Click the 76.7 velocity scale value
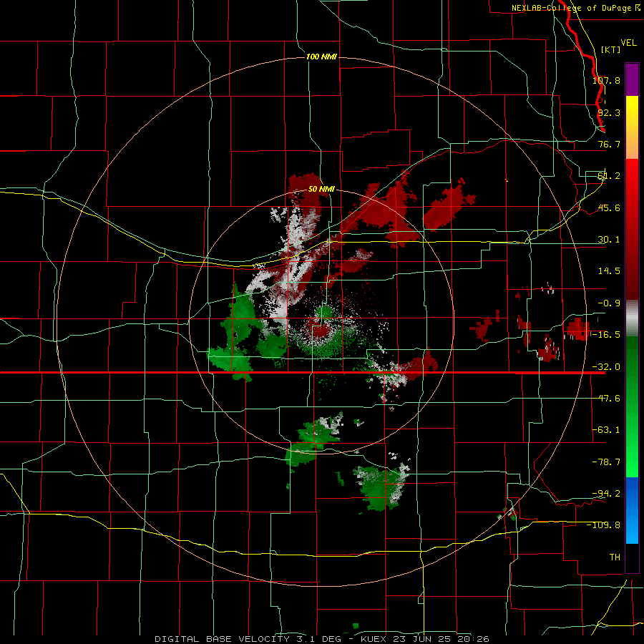This screenshot has height=644, width=644. coord(609,144)
